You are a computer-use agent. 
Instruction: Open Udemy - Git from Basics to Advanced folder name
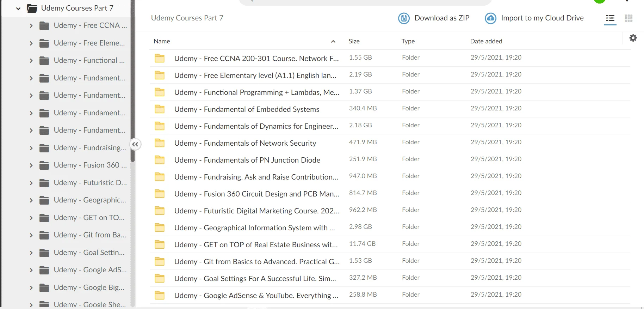coord(257,262)
